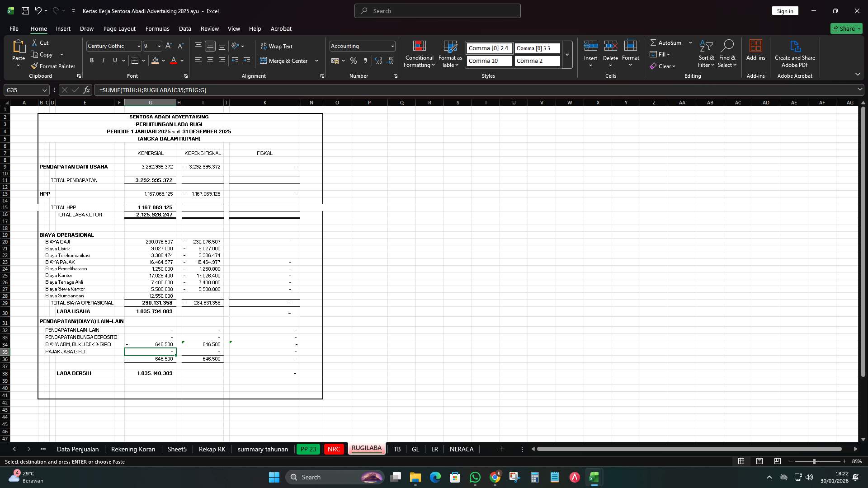
Task: Click Create and Share Adobe PDF
Action: pos(795,53)
